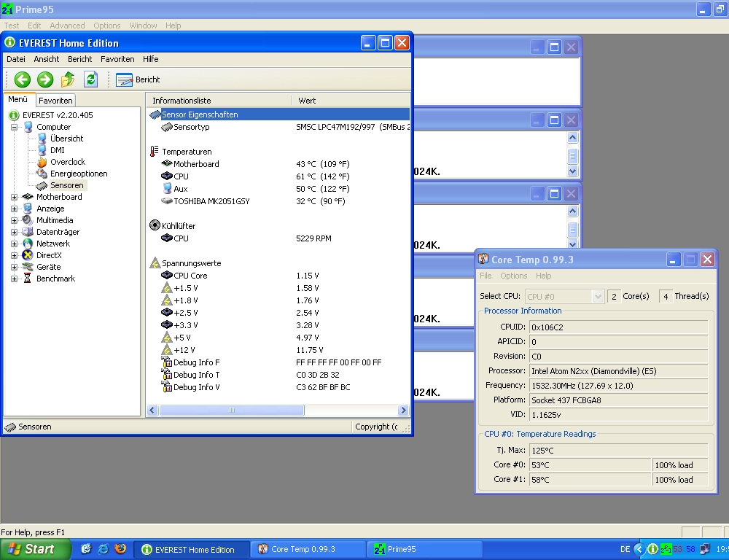
Task: Click the Computer node icon in the tree
Action: [28, 127]
